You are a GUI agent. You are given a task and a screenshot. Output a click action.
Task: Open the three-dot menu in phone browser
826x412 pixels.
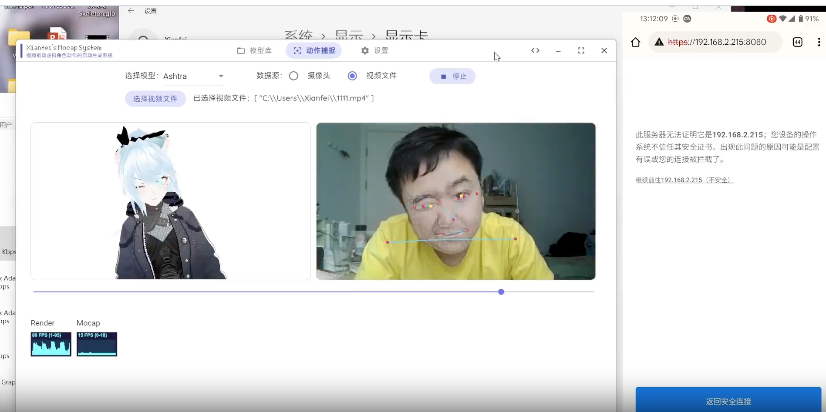click(x=819, y=42)
